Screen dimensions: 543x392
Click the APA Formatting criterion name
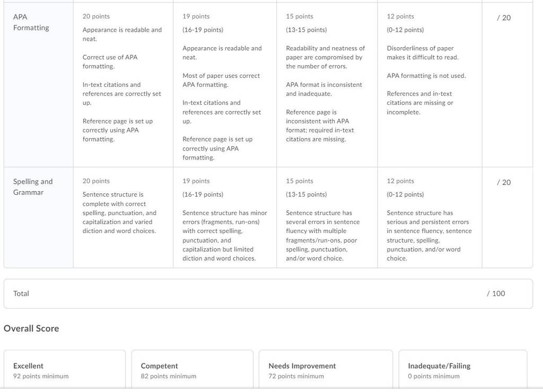click(x=31, y=22)
